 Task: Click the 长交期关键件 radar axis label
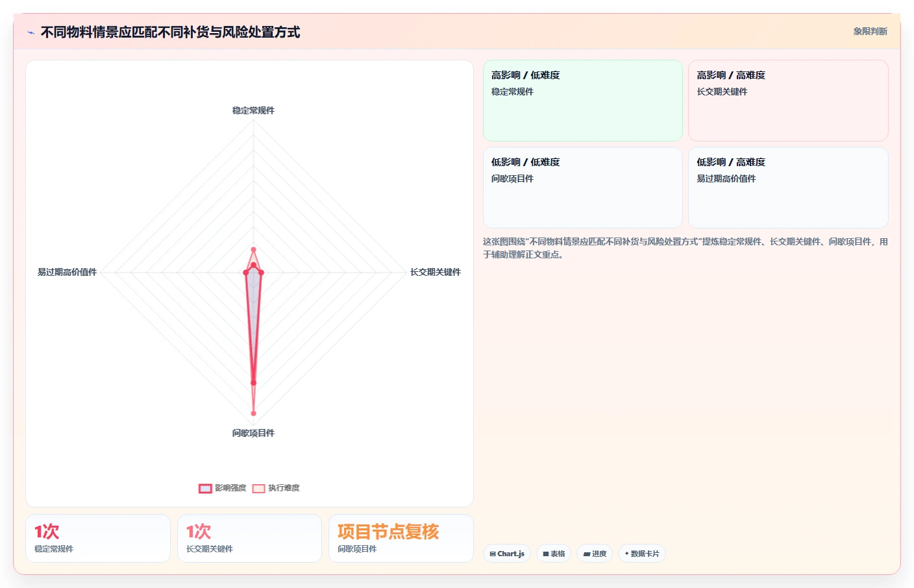(435, 272)
